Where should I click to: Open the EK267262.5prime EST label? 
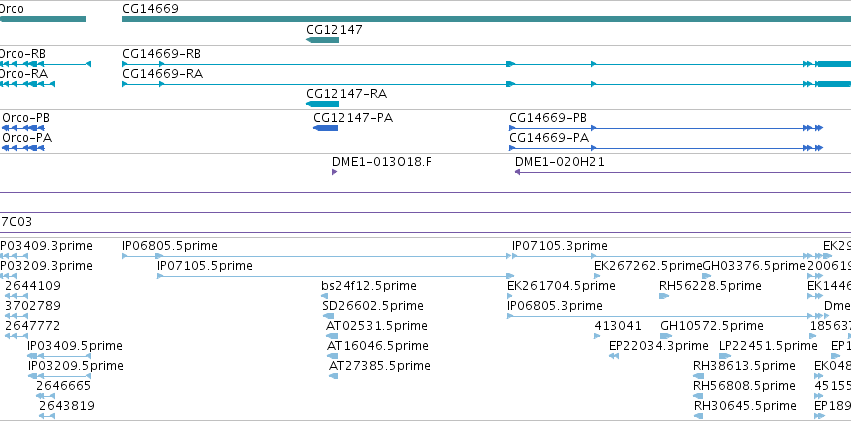(648, 266)
